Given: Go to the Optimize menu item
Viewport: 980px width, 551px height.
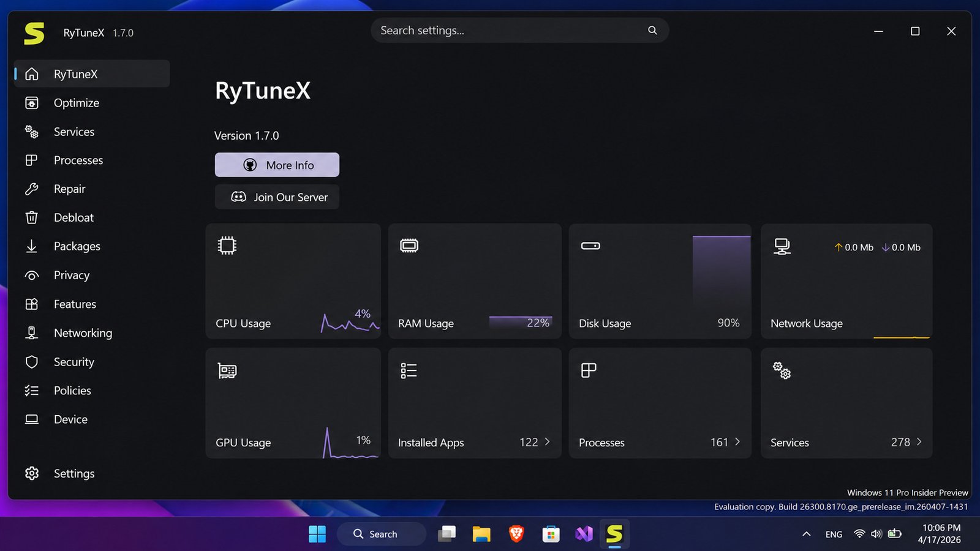Looking at the screenshot, I should point(92,103).
